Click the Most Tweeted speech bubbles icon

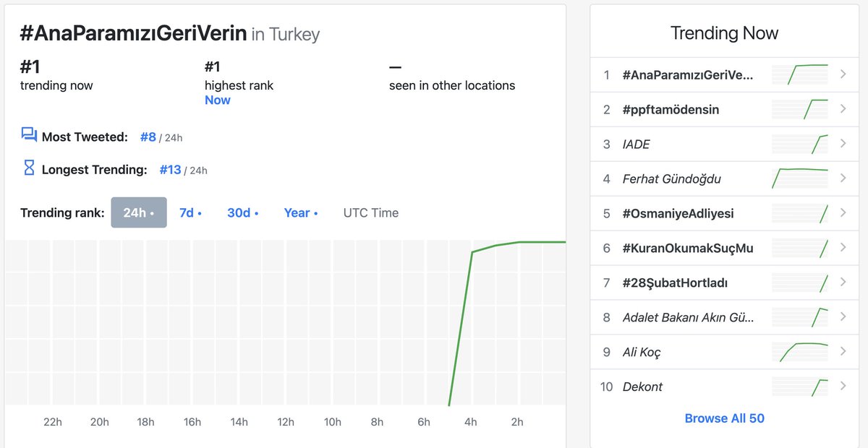click(x=29, y=135)
